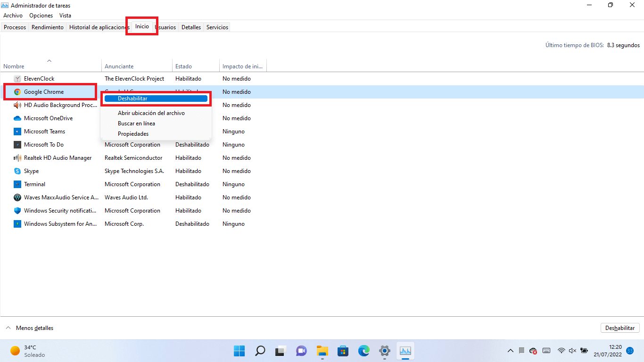
Task: Click Deshabilitado status in Terminal row
Action: (x=192, y=184)
